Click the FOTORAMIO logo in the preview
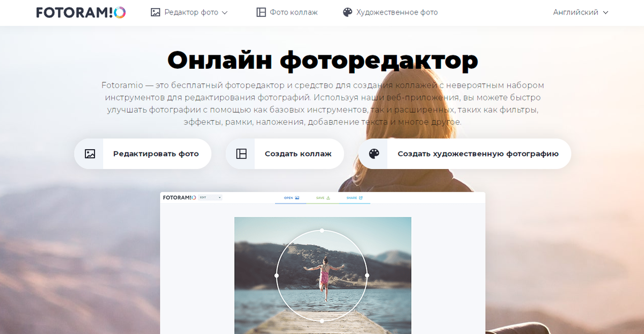Screen dimensions: 644x334 (x=179, y=198)
